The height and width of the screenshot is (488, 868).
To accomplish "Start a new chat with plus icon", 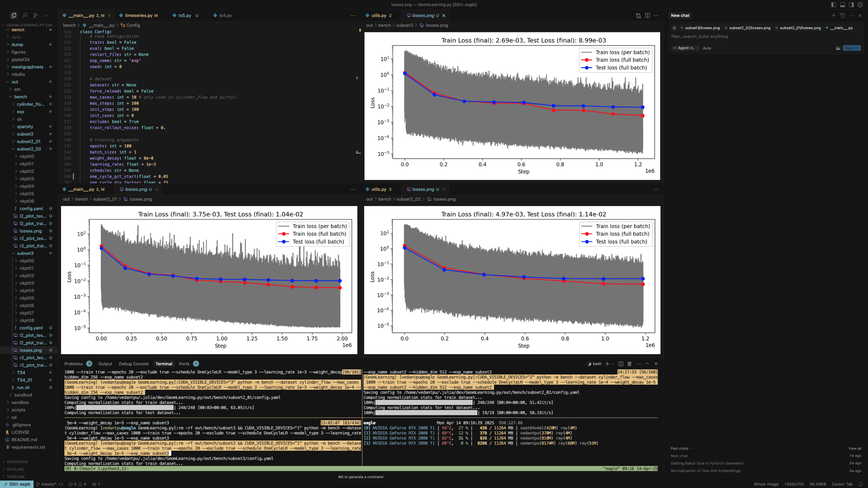I will [833, 16].
